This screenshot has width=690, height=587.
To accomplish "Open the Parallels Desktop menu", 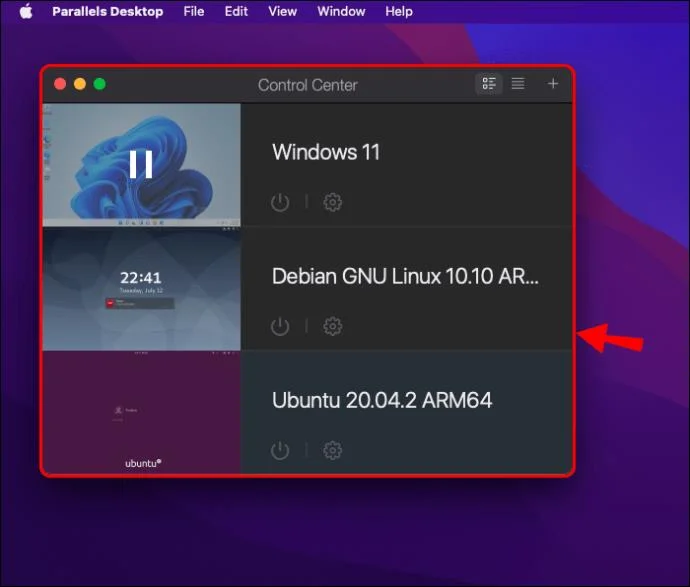I will pyautogui.click(x=108, y=11).
